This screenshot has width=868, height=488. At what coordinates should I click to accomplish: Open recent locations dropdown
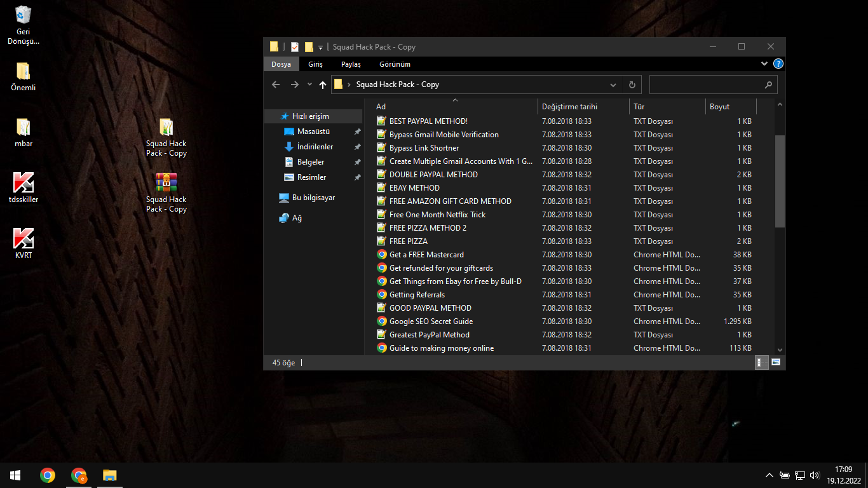tap(309, 85)
